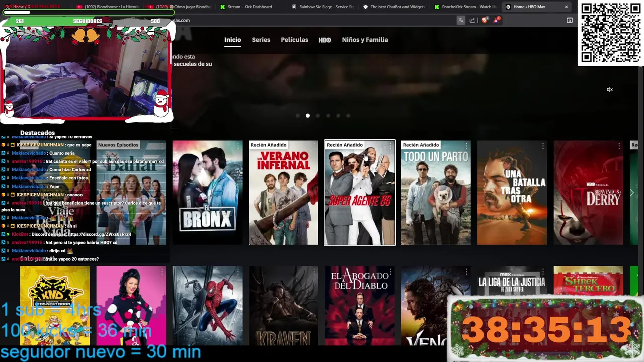This screenshot has height=362, width=644.
Task: Open Una Batalla Tras Otra poster
Action: click(512, 193)
